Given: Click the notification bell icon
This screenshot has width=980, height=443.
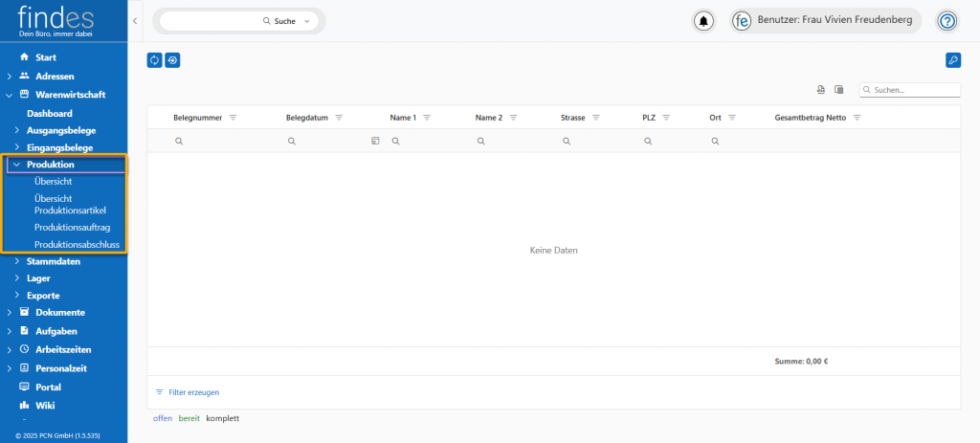Looking at the screenshot, I should [704, 21].
